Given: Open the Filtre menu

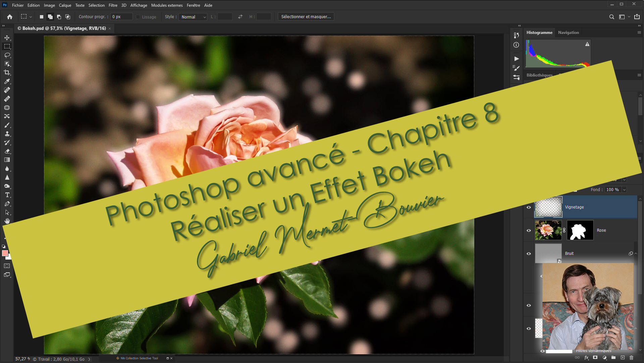Looking at the screenshot, I should tap(113, 5).
